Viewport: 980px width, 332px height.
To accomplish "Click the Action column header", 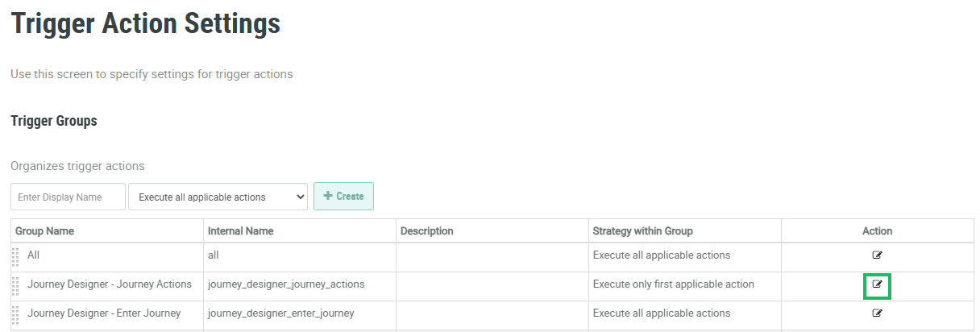I will [877, 231].
